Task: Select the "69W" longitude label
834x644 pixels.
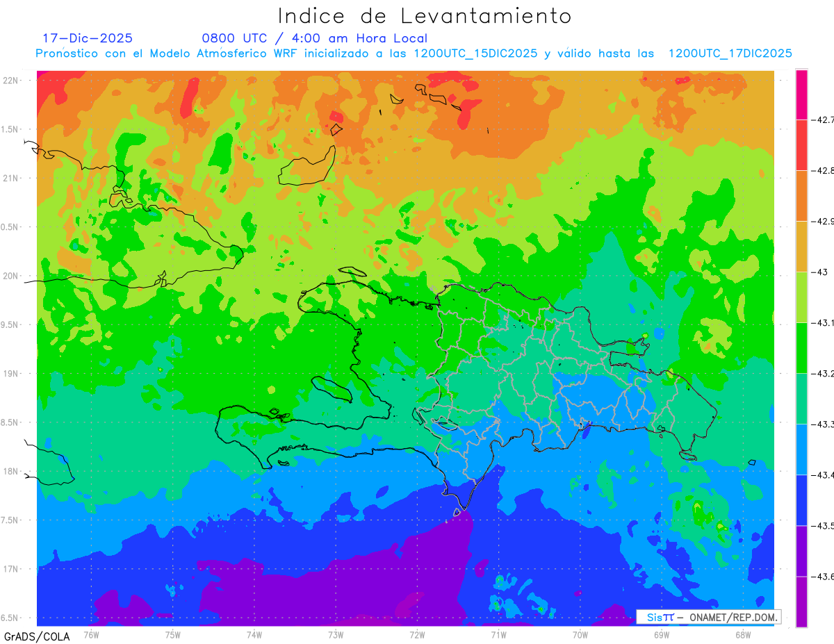Action: pyautogui.click(x=662, y=634)
